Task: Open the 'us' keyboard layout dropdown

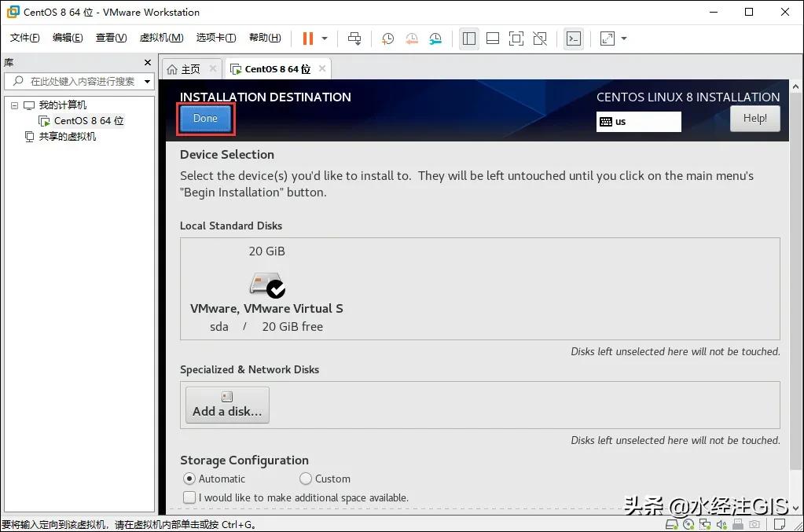Action: (638, 122)
